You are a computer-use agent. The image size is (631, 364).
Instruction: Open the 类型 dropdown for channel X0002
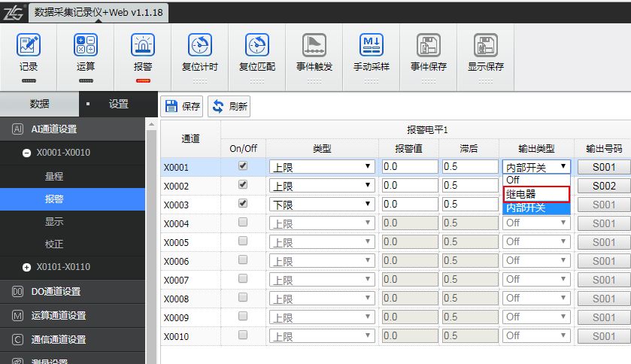coord(322,186)
